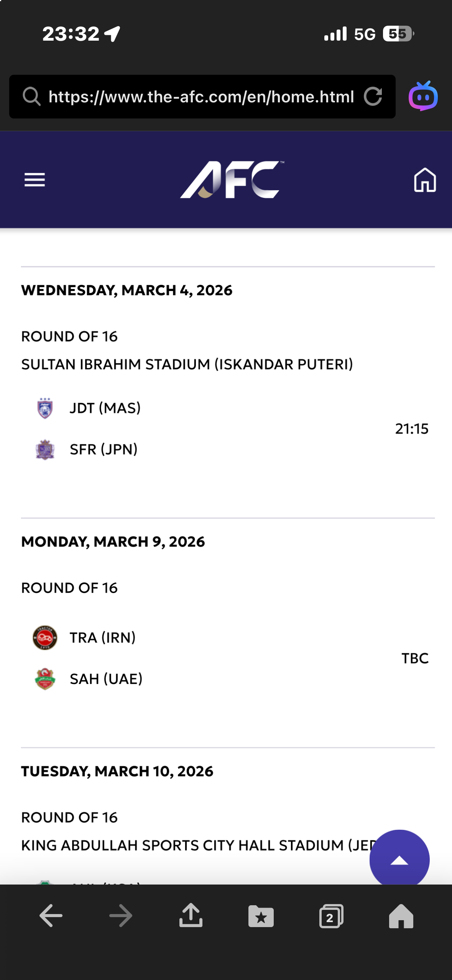The image size is (452, 980).
Task: Tap the 21:15 match time
Action: tap(411, 429)
